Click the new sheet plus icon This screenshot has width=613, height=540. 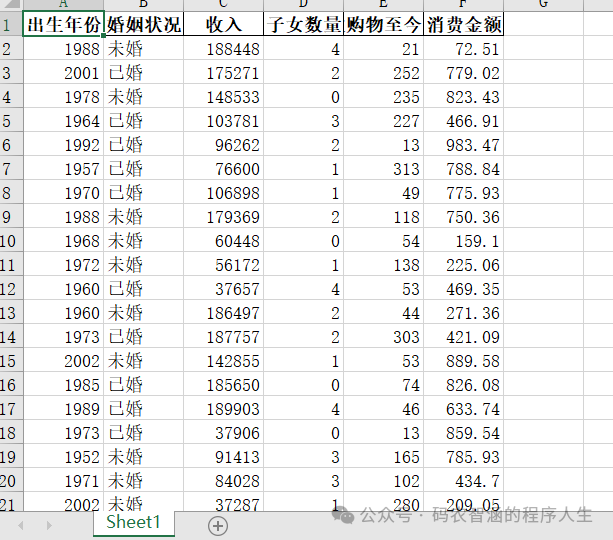pos(218,525)
